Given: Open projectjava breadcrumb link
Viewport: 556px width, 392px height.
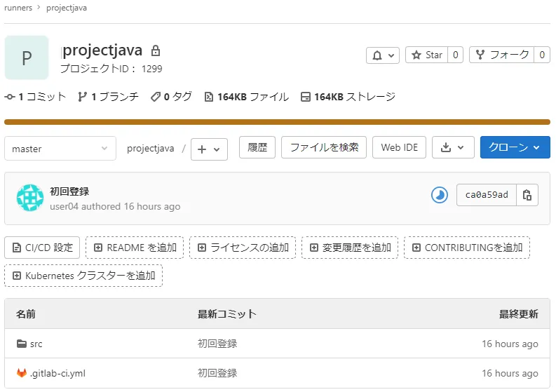Looking at the screenshot, I should 67,8.
